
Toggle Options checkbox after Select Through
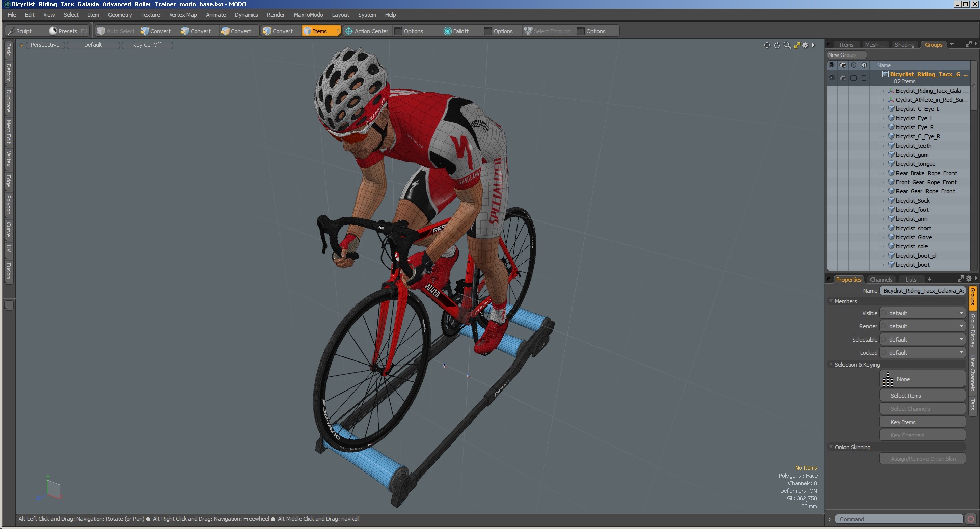click(x=581, y=31)
